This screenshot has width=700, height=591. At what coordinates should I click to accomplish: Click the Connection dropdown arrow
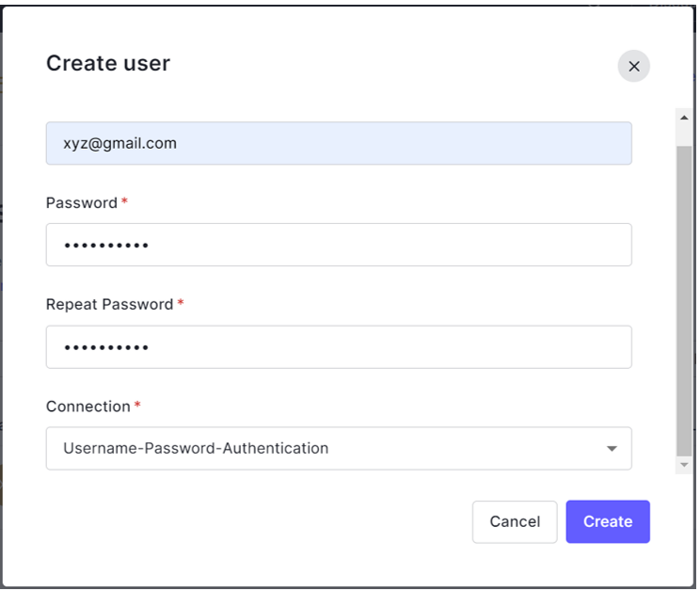click(612, 449)
